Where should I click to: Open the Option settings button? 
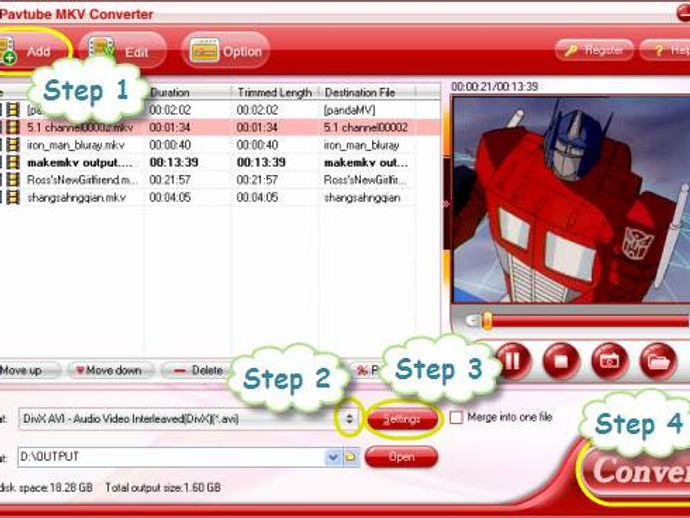[x=224, y=51]
